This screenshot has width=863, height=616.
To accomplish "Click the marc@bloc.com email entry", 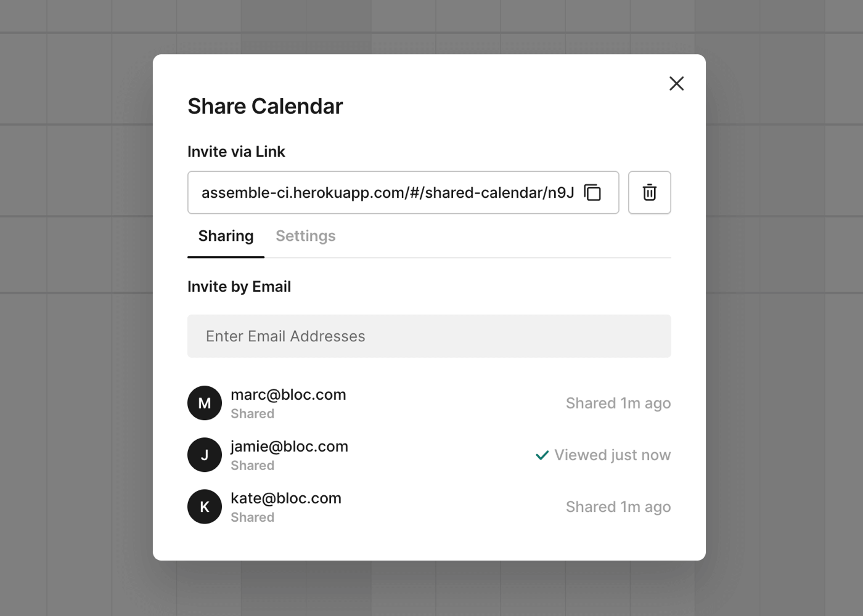I will click(x=288, y=395).
